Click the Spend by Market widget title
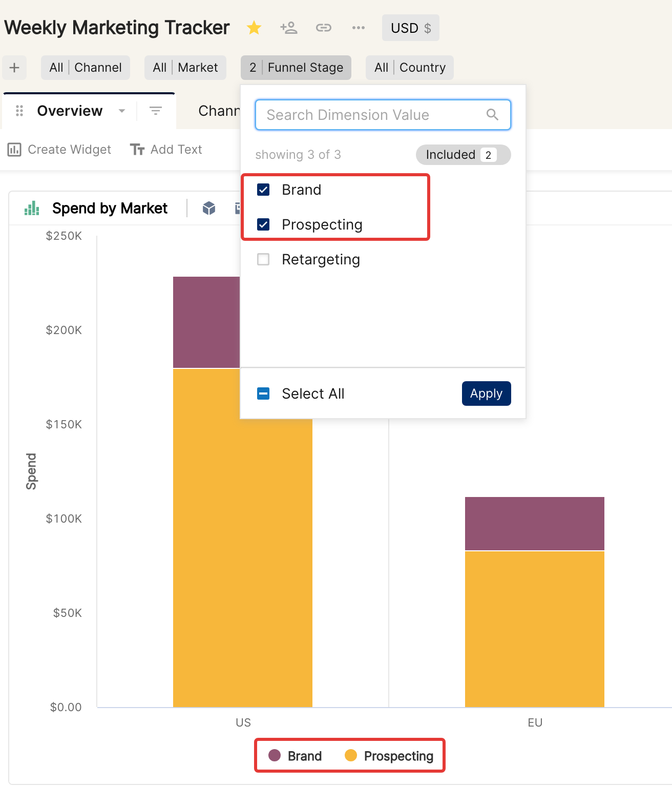This screenshot has height=787, width=672. pyautogui.click(x=110, y=208)
